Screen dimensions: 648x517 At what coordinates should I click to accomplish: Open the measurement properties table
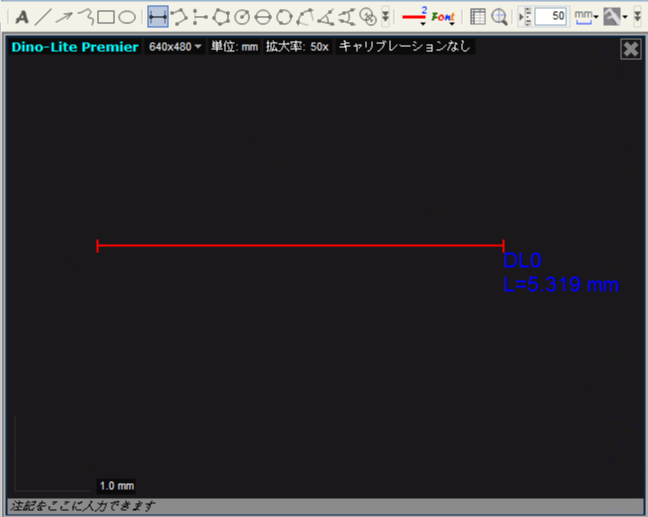pyautogui.click(x=478, y=17)
